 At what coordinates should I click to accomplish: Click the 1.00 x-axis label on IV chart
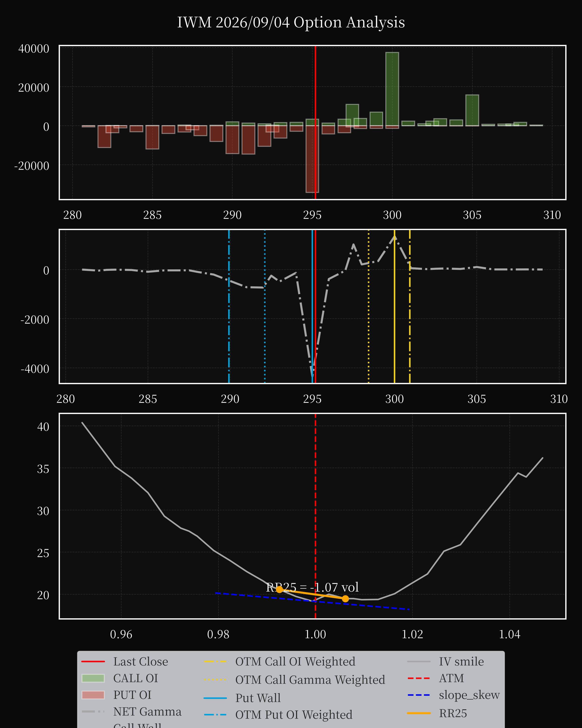pos(315,634)
